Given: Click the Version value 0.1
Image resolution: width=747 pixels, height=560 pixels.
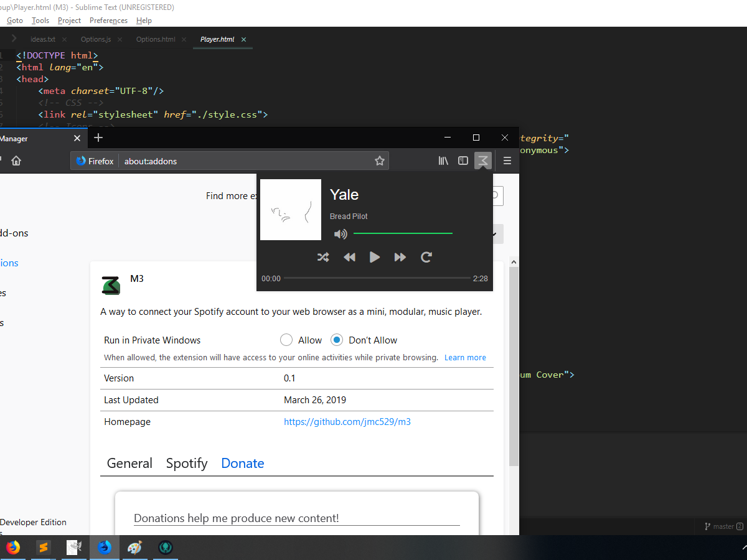Looking at the screenshot, I should [289, 378].
